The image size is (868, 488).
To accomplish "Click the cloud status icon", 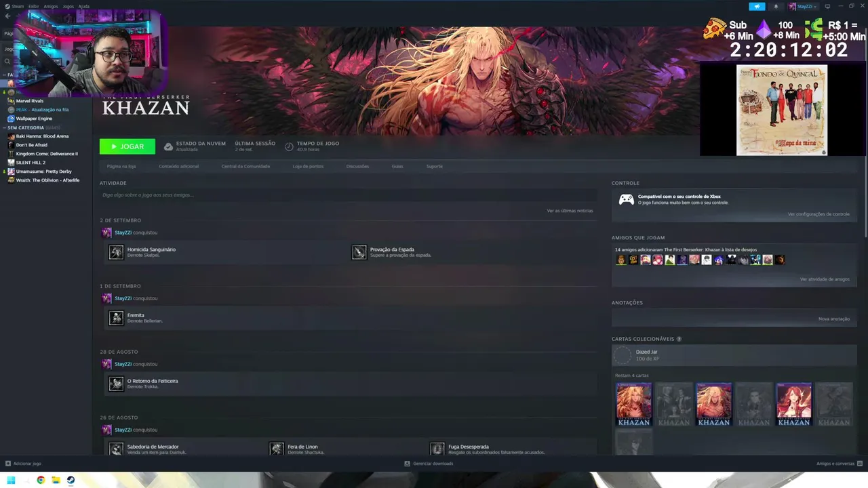I will coord(168,146).
